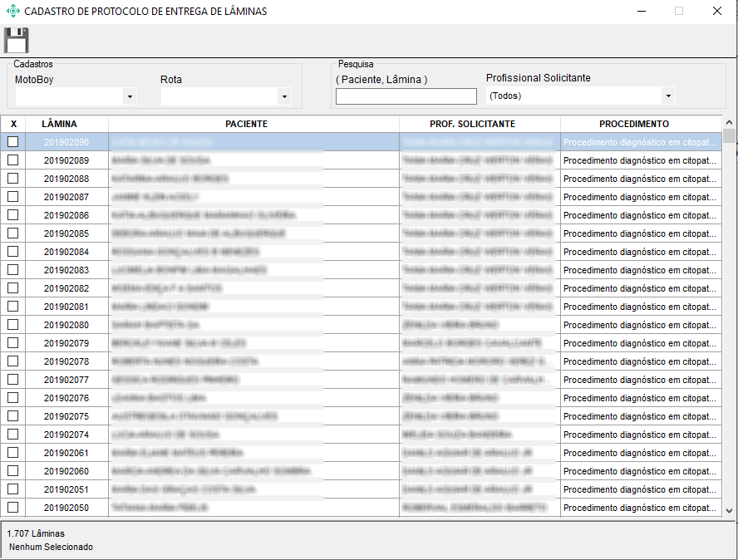Open the MotoBoy dropdown

coord(129,97)
